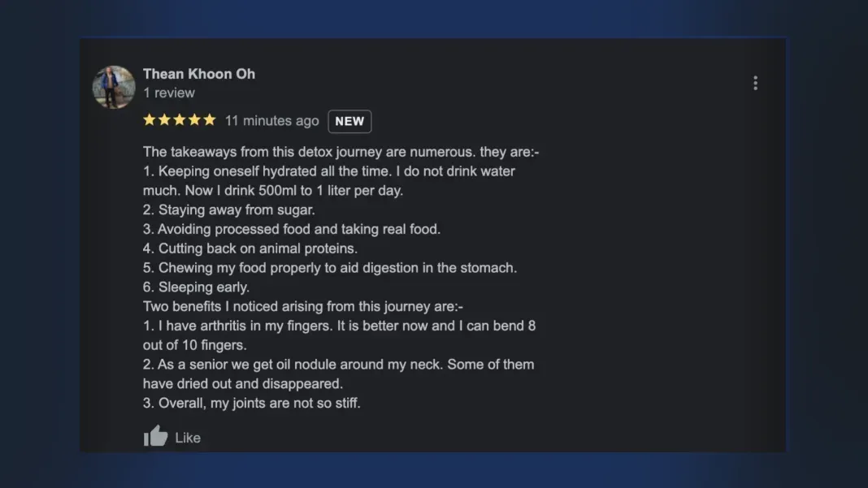Click the "1 review" count link

169,93
